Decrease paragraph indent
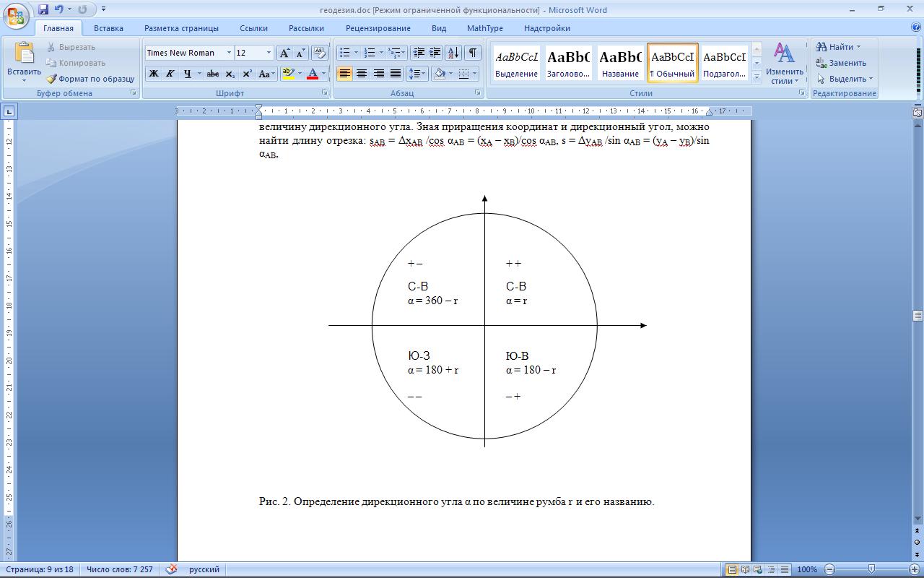Image resolution: width=924 pixels, height=578 pixels. (418, 53)
